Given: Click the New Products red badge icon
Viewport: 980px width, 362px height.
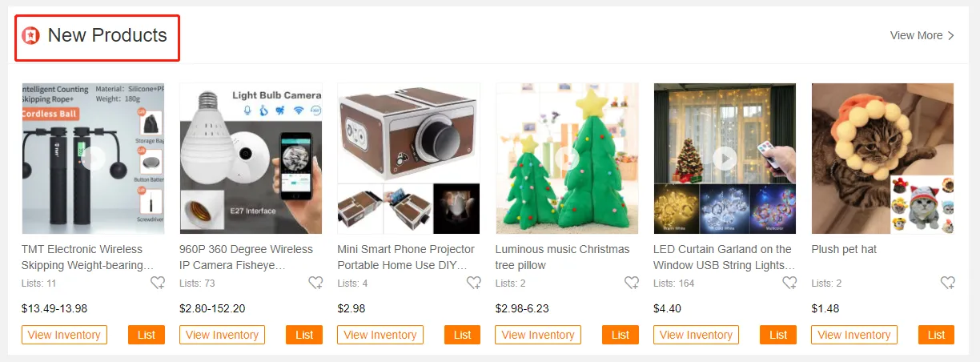Looking at the screenshot, I should [30, 36].
